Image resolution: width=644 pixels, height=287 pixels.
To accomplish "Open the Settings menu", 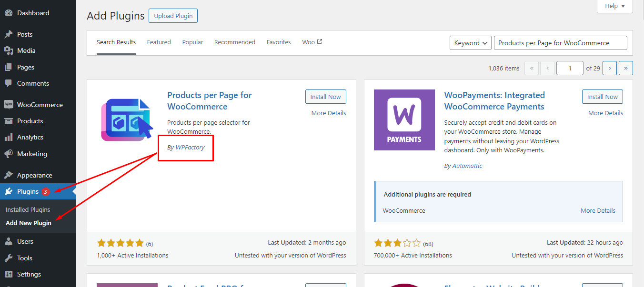I will [x=38, y=274].
